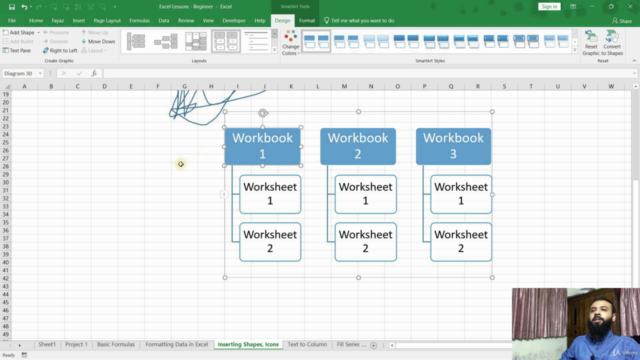Image resolution: width=640 pixels, height=360 pixels.
Task: Open the Help tab
Action: [260, 20]
